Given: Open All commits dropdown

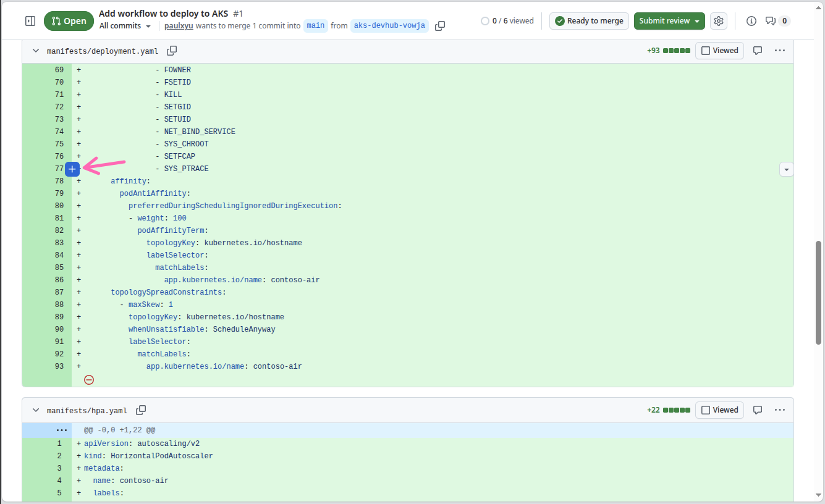Looking at the screenshot, I should click(125, 26).
